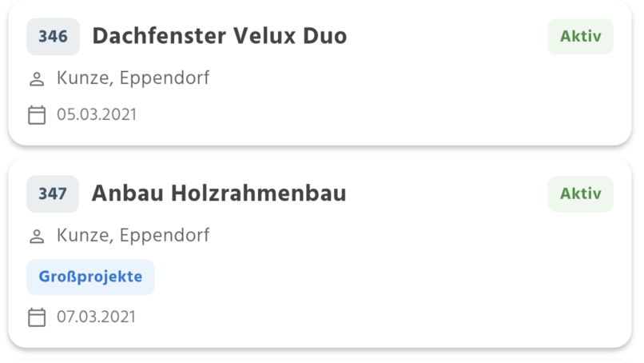Select the 346 project number badge
Viewport: 644px width, 363px height.
point(53,37)
